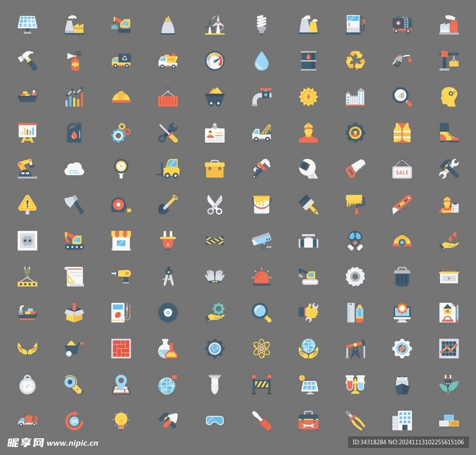This screenshot has width=476, height=455.
Task: Click the red fire extinguisher icon
Action: pyautogui.click(x=75, y=61)
